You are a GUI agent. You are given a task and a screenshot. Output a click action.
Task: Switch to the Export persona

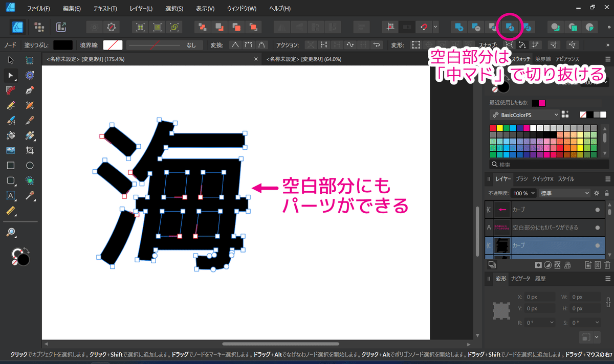[61, 27]
